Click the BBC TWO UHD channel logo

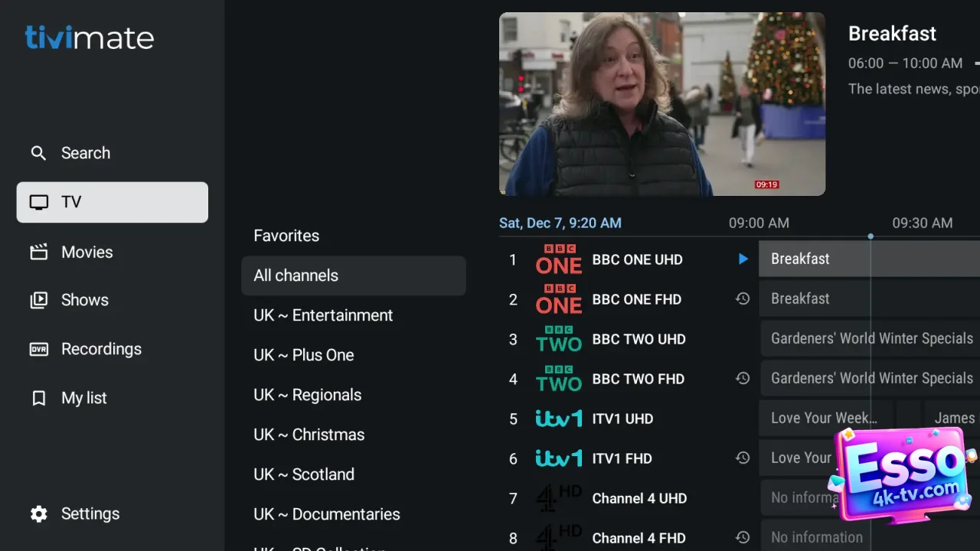559,339
